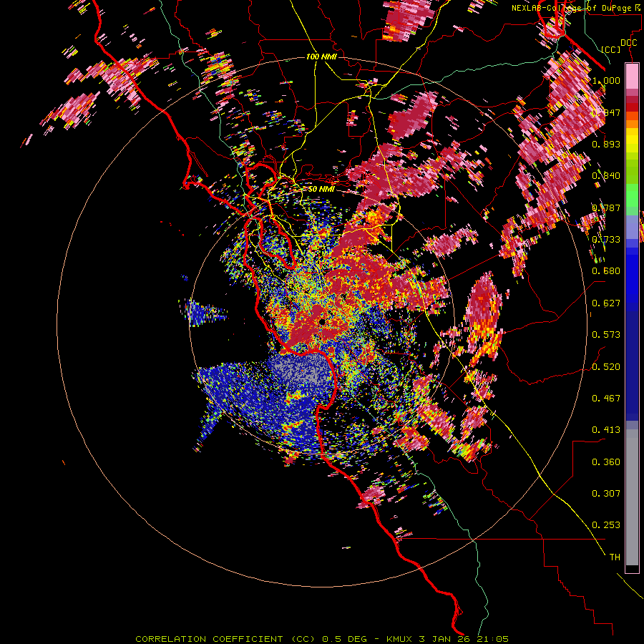
Task: Select the 0.413 value on the legend
Action: coord(606,430)
